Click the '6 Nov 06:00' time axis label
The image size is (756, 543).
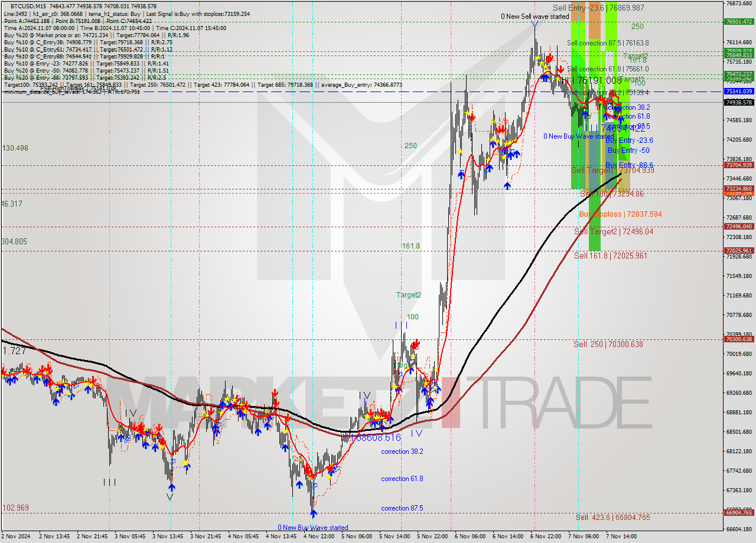(x=470, y=537)
